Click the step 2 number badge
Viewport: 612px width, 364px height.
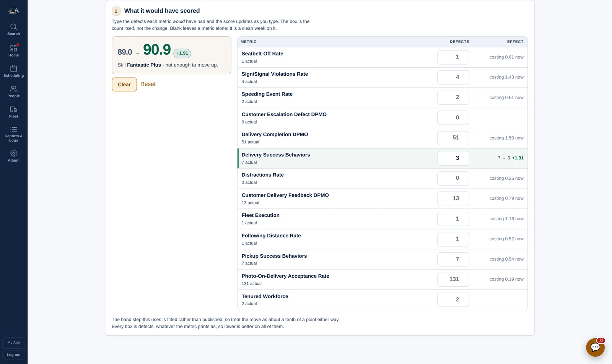click(x=116, y=11)
